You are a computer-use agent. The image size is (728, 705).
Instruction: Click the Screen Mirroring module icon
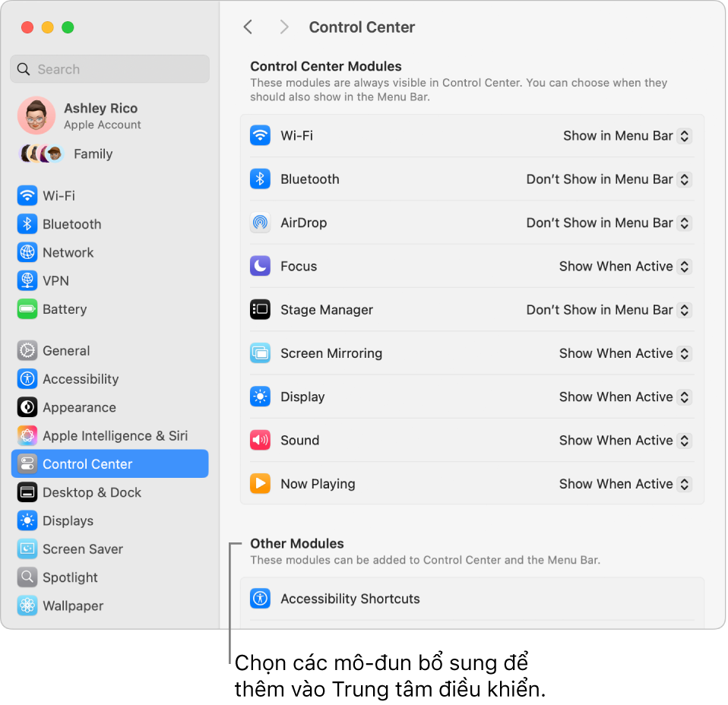pos(260,353)
